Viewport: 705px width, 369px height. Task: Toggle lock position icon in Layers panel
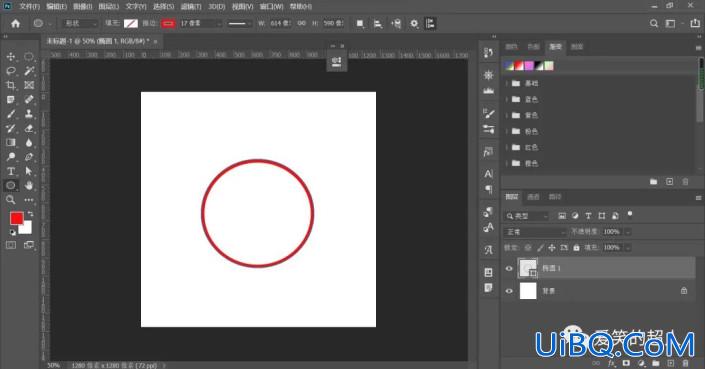tap(552, 248)
